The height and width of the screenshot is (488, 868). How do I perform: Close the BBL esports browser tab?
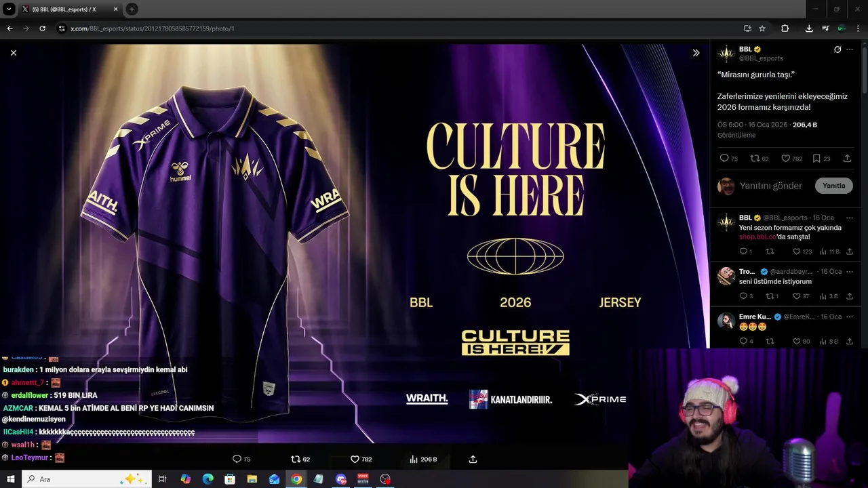pos(115,9)
